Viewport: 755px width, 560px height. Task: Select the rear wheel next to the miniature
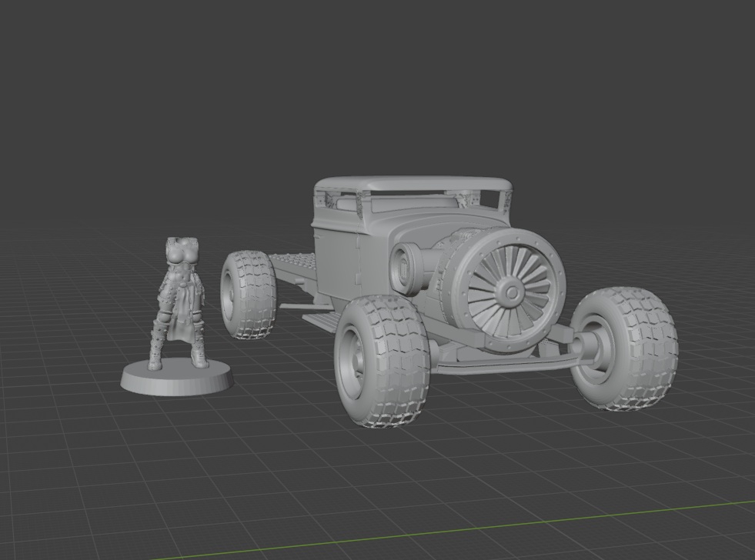point(249,295)
